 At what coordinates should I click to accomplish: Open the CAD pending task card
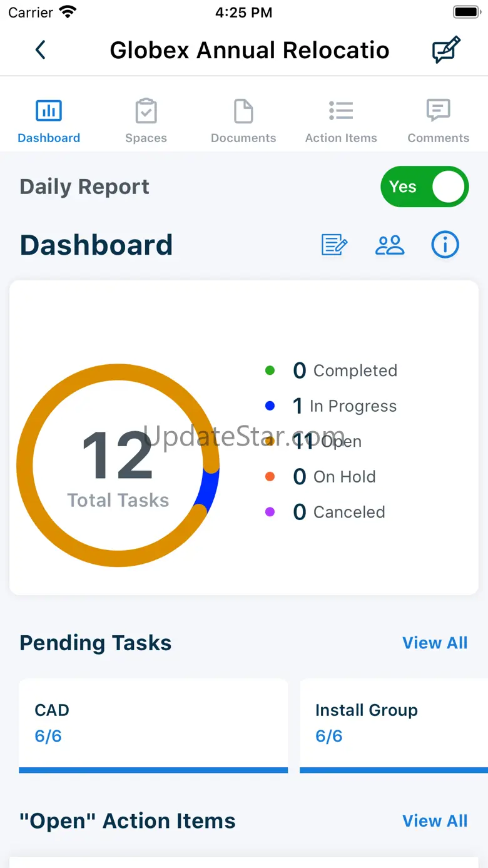pos(153,725)
